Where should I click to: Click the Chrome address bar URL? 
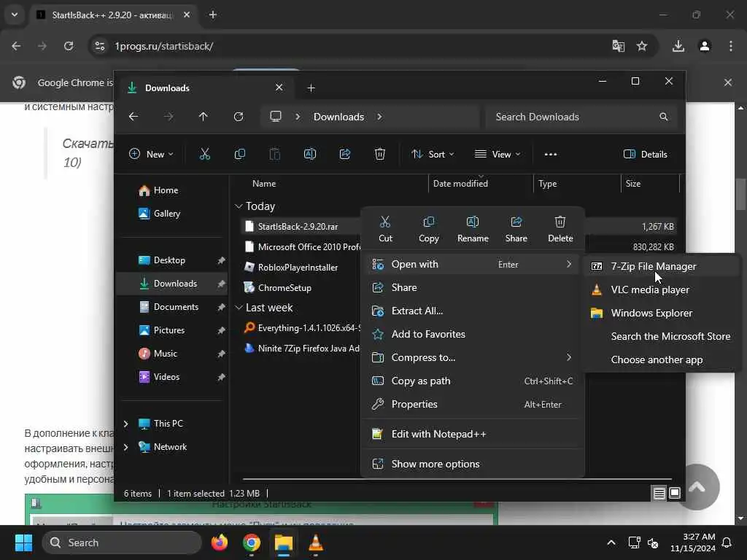[x=164, y=46]
